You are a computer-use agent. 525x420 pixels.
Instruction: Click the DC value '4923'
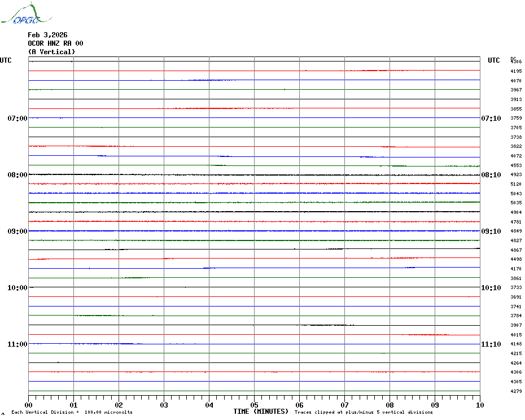coord(516,174)
